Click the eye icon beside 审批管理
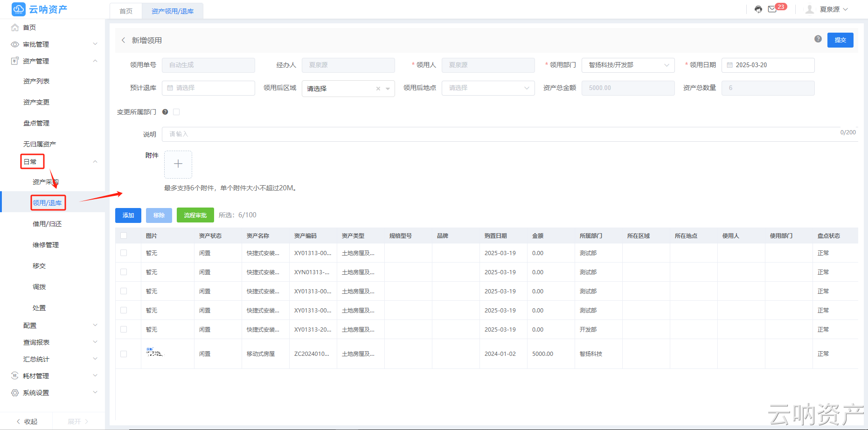This screenshot has width=868, height=430. (x=15, y=44)
